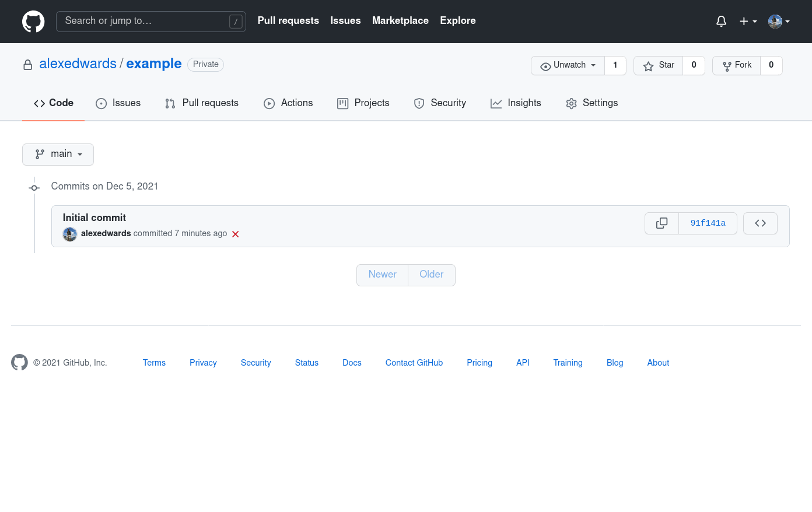Click the Older pagination button
The height and width of the screenshot is (512, 812).
pos(432,275)
